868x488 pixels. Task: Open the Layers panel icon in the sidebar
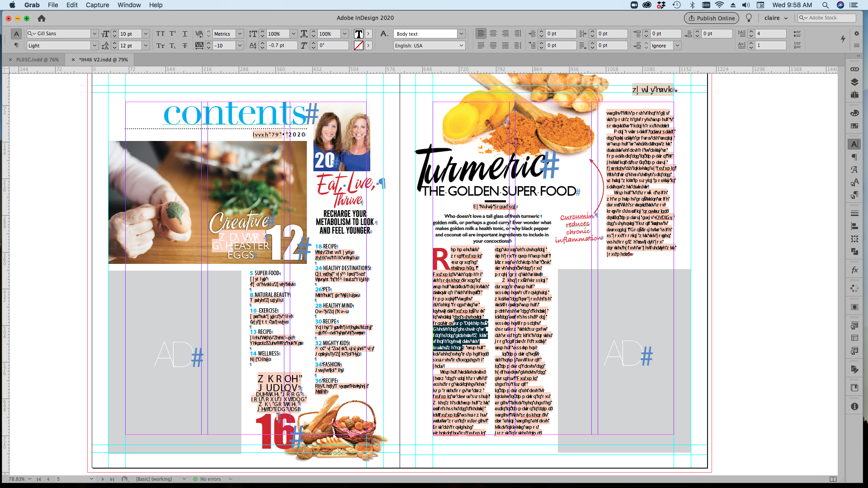click(854, 82)
